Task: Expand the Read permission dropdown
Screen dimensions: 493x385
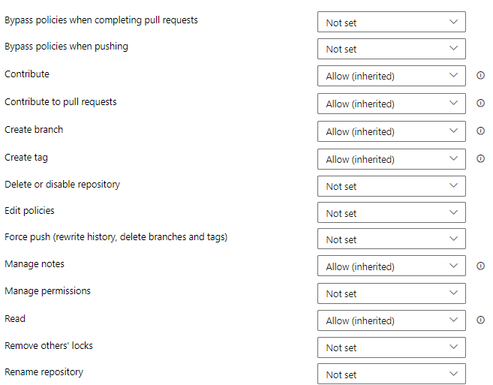Action: (x=391, y=320)
